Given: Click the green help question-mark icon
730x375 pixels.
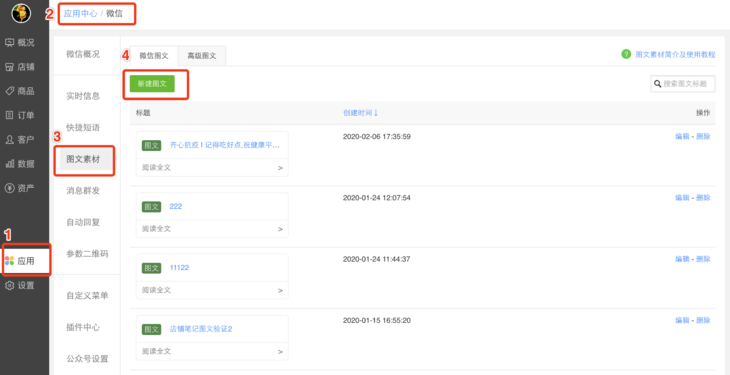Looking at the screenshot, I should (626, 54).
